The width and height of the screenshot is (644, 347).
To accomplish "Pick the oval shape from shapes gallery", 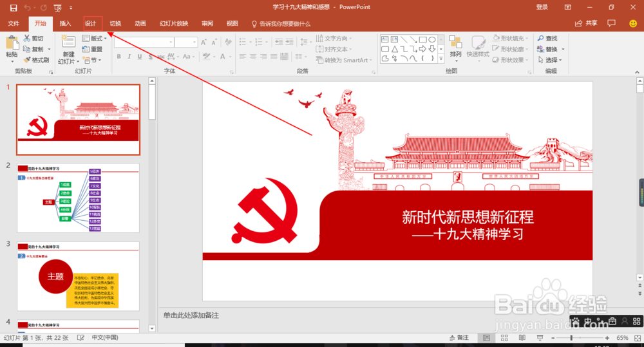I will point(432,39).
